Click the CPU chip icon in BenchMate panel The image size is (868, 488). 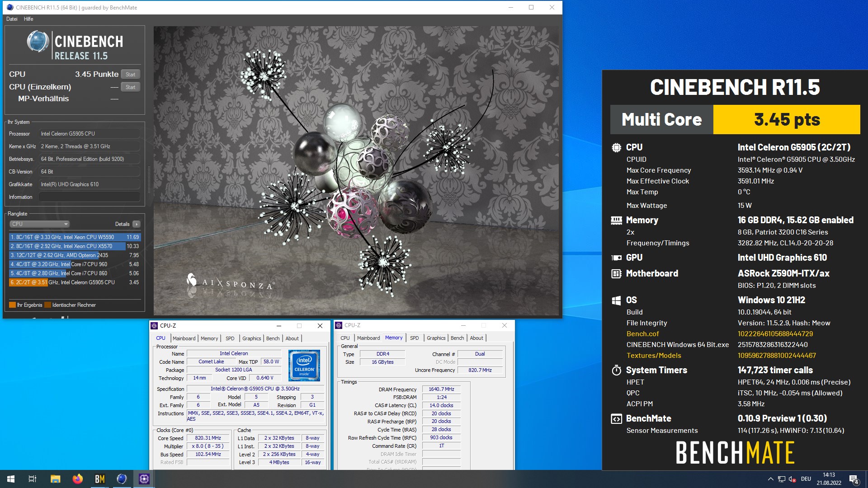tap(616, 147)
